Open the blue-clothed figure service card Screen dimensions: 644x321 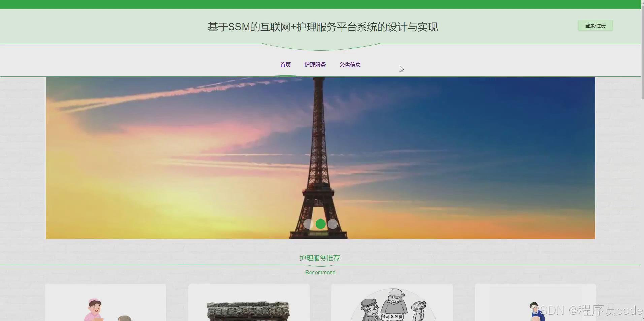pos(535,302)
